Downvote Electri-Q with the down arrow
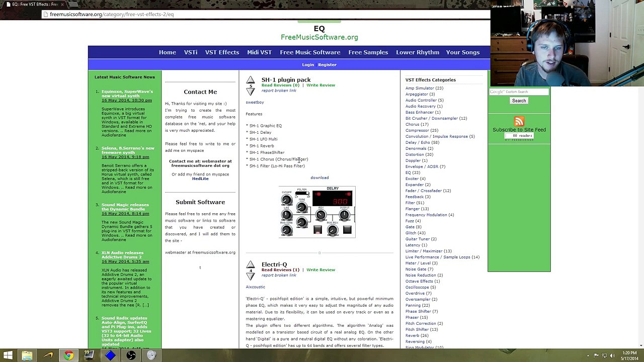The image size is (644, 362). click(x=250, y=276)
